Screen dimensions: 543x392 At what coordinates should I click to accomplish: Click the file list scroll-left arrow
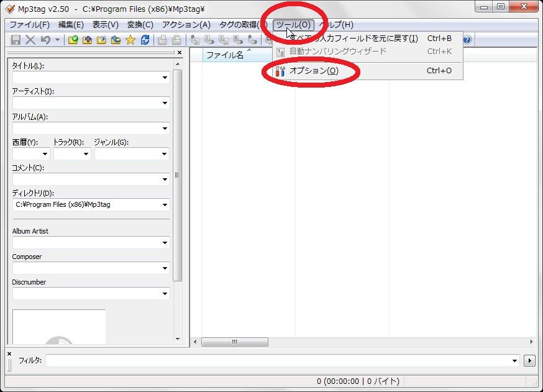(x=195, y=342)
